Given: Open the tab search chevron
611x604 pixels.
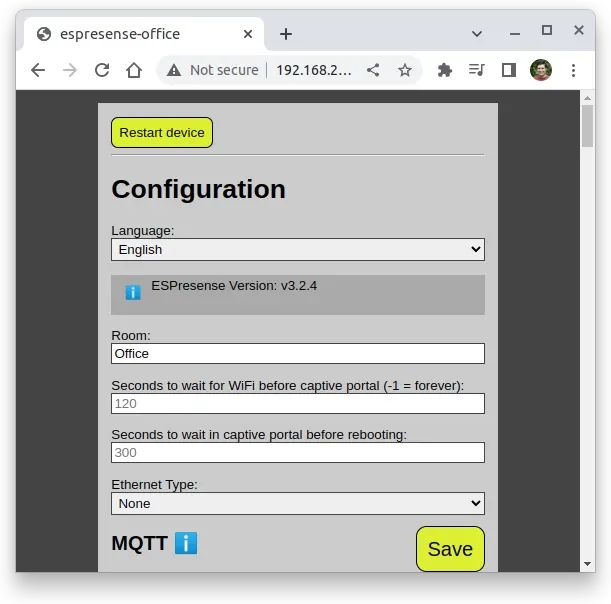Looking at the screenshot, I should (477, 34).
